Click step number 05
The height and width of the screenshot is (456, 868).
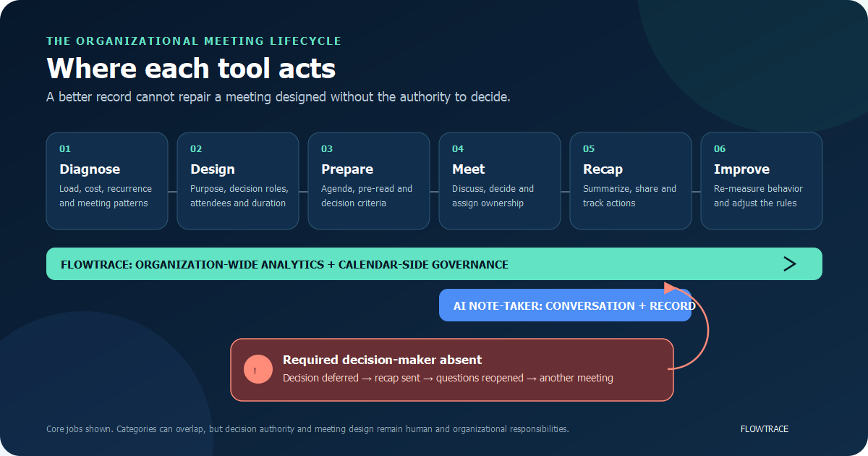click(x=589, y=149)
